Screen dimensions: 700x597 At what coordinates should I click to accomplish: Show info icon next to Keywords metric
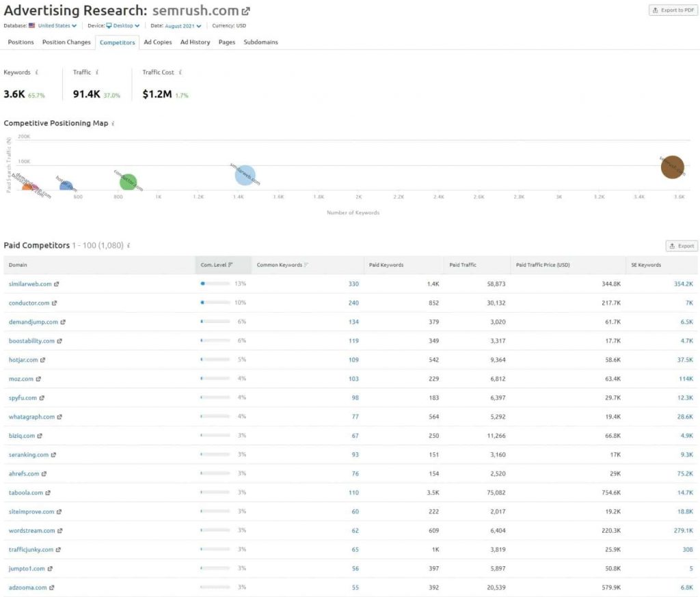point(37,72)
